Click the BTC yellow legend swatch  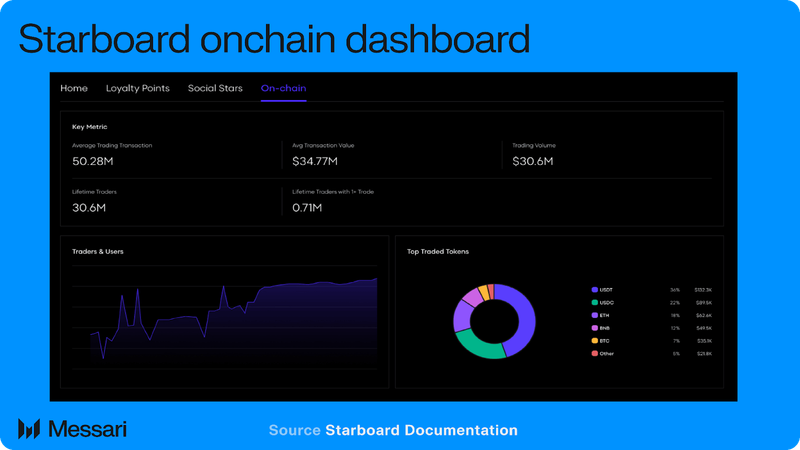pos(594,341)
